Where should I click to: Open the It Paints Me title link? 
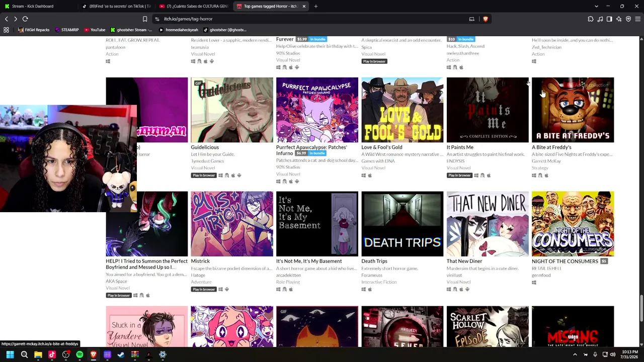(460, 147)
